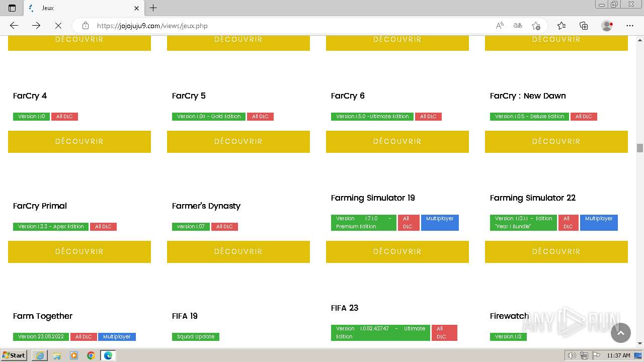Click Version 1.10 tag of FarCry 4
This screenshot has width=644, height=362.
(x=31, y=117)
